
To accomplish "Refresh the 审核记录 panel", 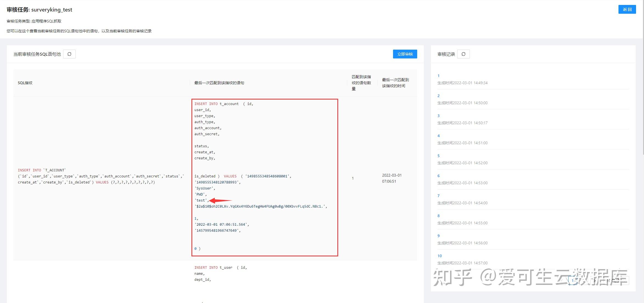I will (464, 54).
